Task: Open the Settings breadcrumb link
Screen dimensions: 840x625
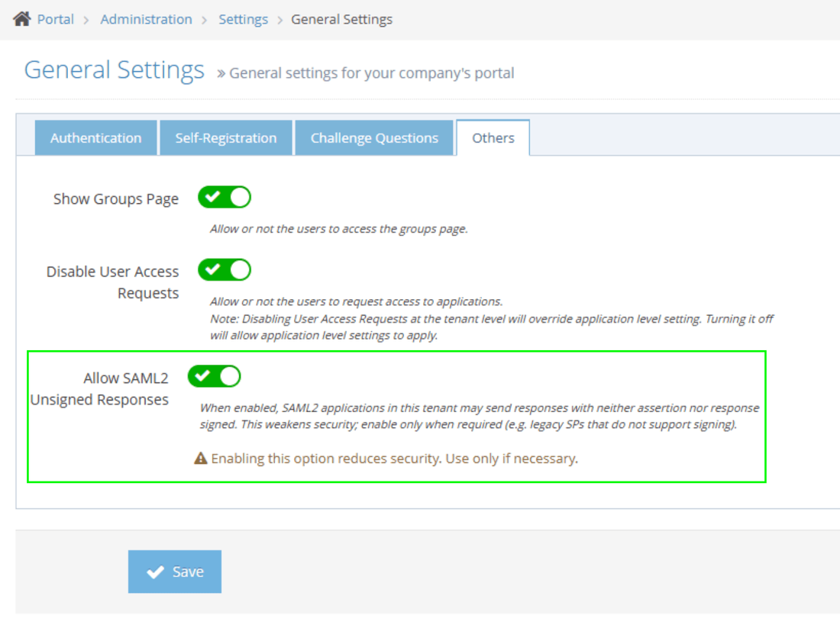Action: 243,19
